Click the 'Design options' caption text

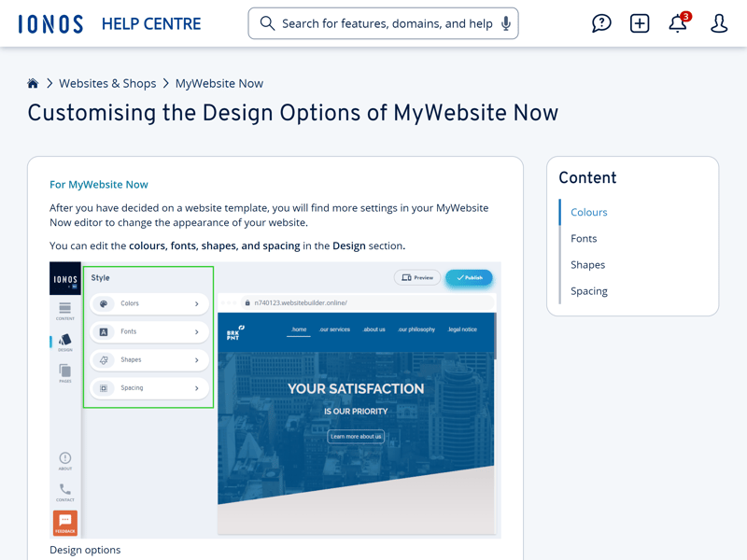(85, 550)
